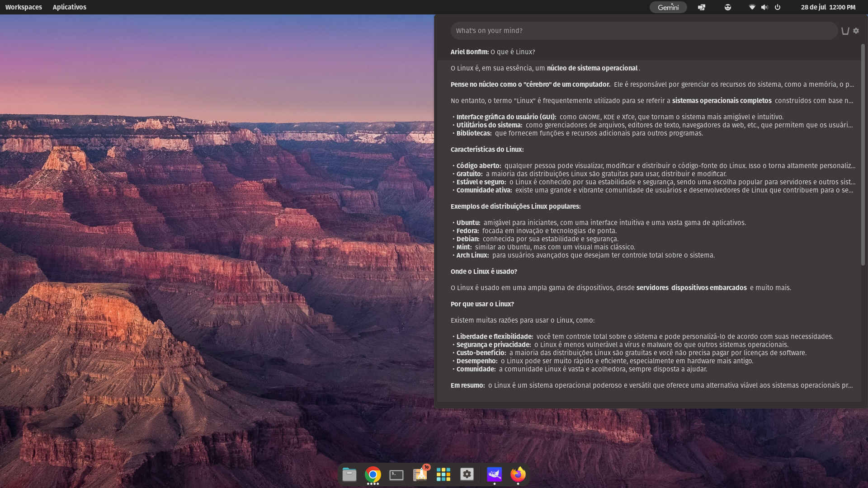Screen dimensions: 868x488
Task: Click the power icon in the top bar
Action: tap(778, 7)
